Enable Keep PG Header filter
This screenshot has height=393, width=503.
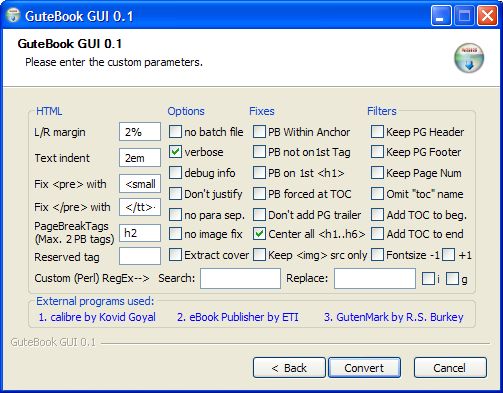377,132
